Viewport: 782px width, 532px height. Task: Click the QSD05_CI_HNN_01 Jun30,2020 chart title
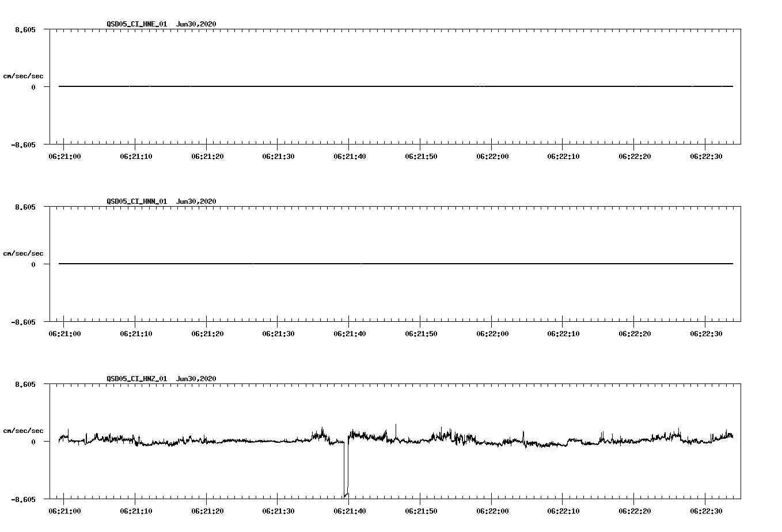[x=161, y=202]
